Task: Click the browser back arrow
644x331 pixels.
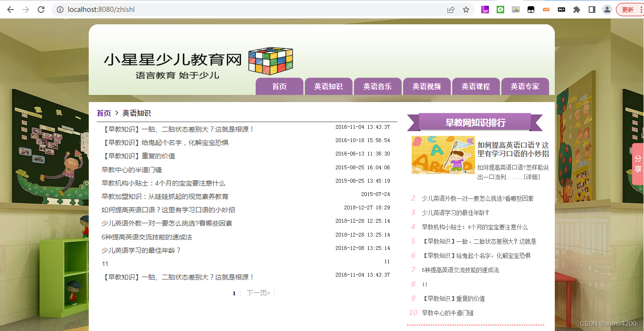Action: pyautogui.click(x=10, y=10)
